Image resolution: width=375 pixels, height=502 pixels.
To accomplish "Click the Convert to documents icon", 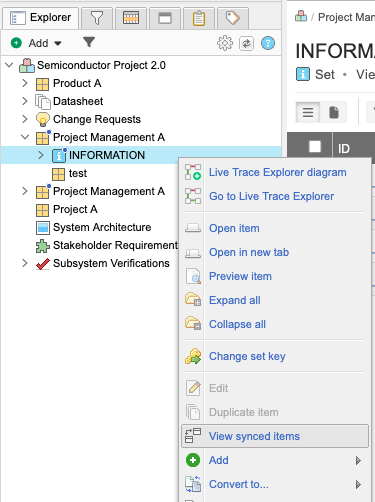I will (x=193, y=484).
